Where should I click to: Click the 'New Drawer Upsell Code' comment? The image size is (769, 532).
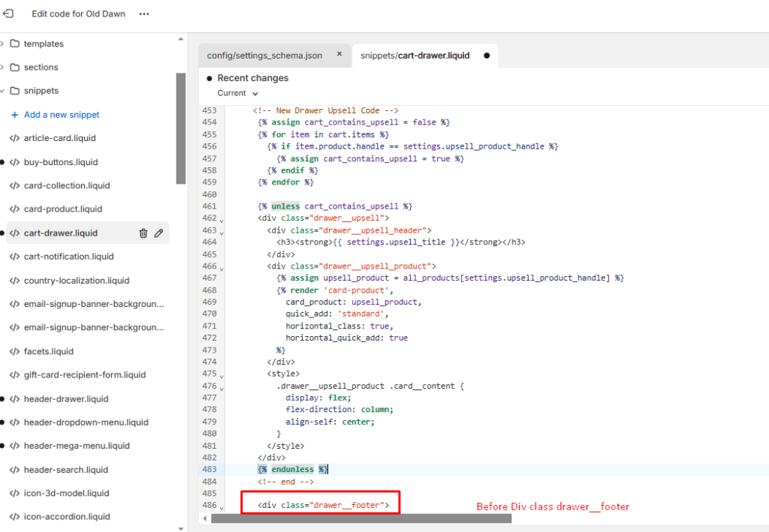pos(326,111)
